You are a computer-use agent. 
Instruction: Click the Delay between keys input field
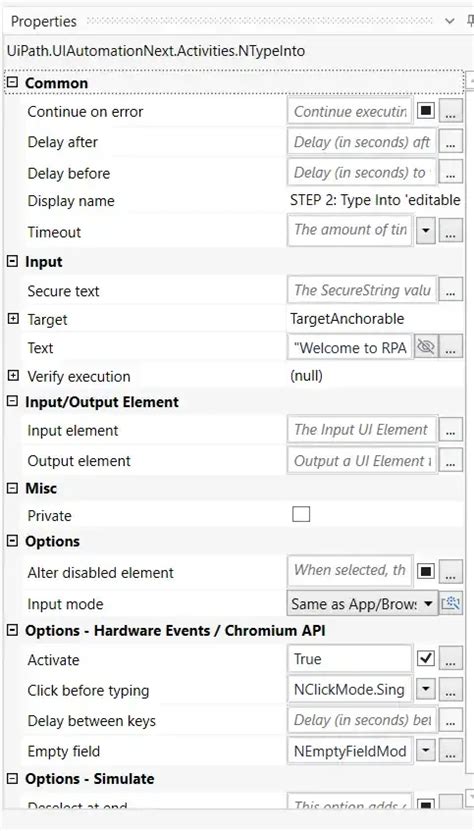pyautogui.click(x=362, y=721)
